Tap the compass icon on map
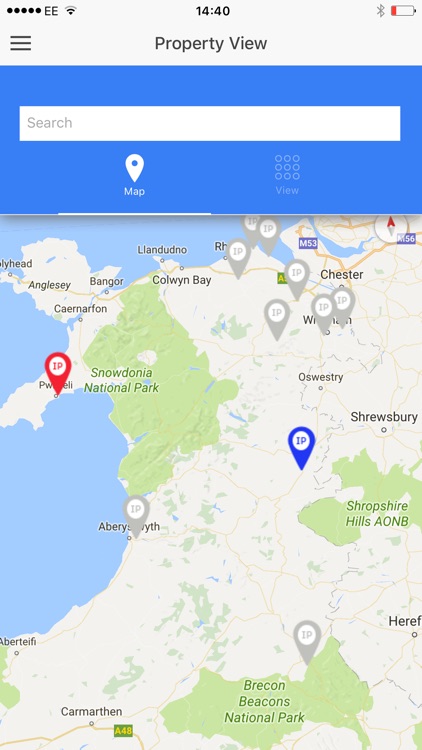The image size is (422, 750). coord(391,226)
